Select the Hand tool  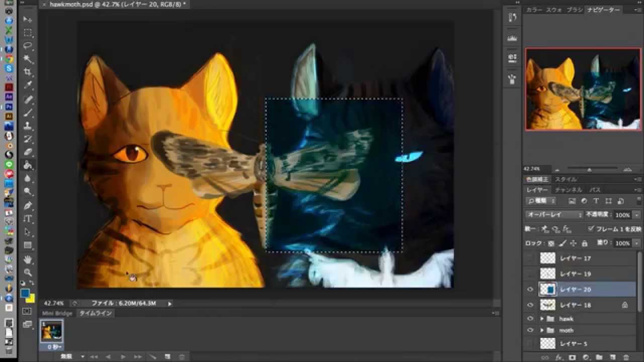point(28,259)
